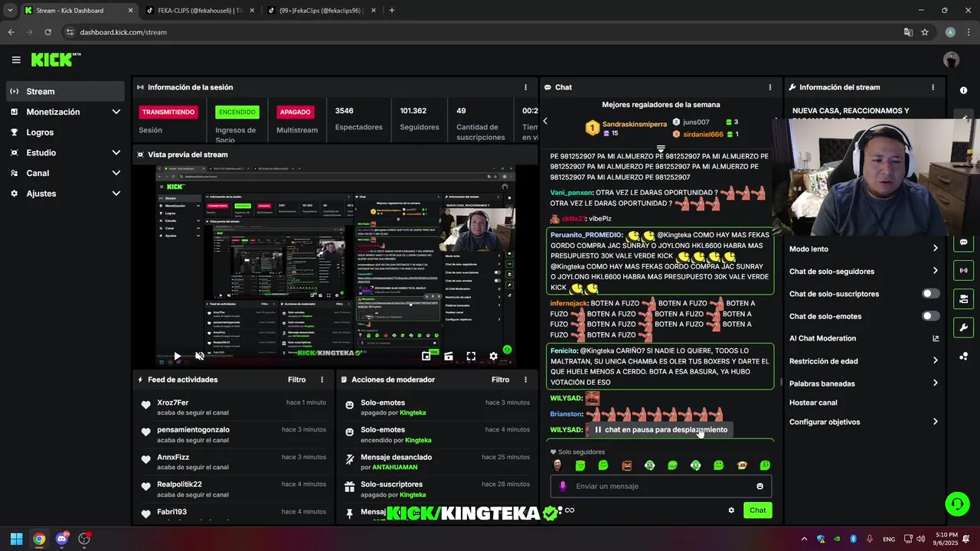980x551 pixels.
Task: Reload the browser page
Action: coord(47,32)
